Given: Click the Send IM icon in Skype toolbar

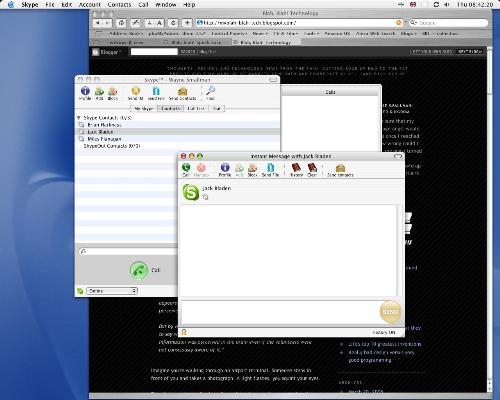Looking at the screenshot, I should [x=136, y=91].
